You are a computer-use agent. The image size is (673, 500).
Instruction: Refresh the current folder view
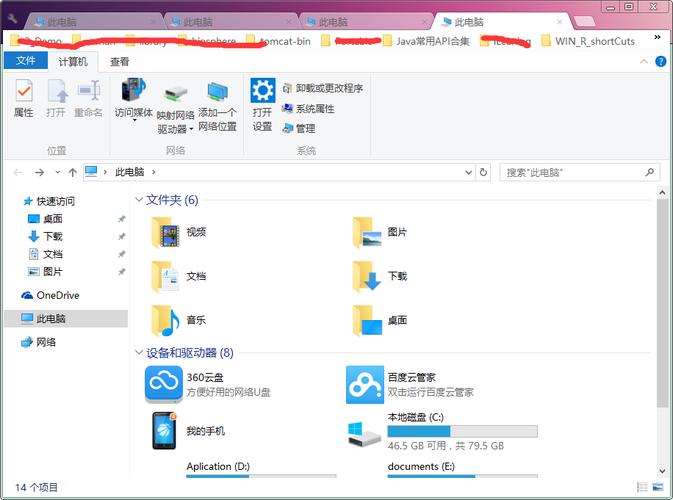483,172
